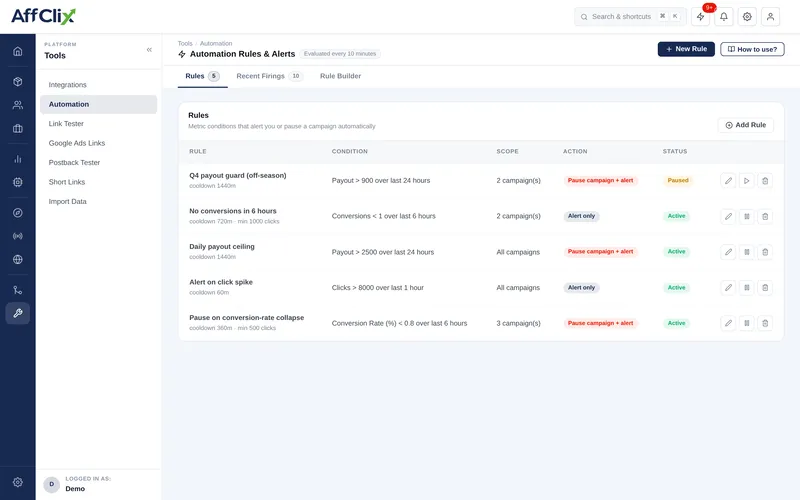Delete the Daily payout ceiling rule
This screenshot has height=500, width=800.
pos(765,252)
